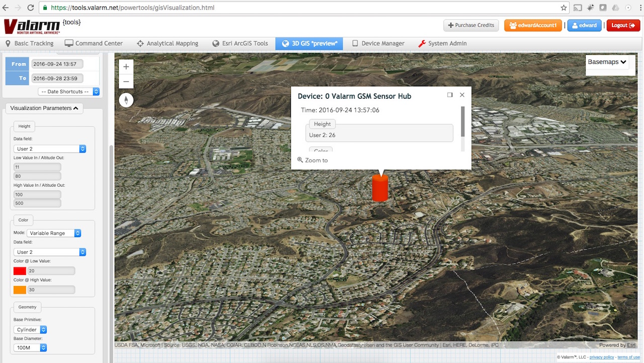The width and height of the screenshot is (644, 363).
Task: Click the Powered by Esri attribution
Action: click(617, 345)
